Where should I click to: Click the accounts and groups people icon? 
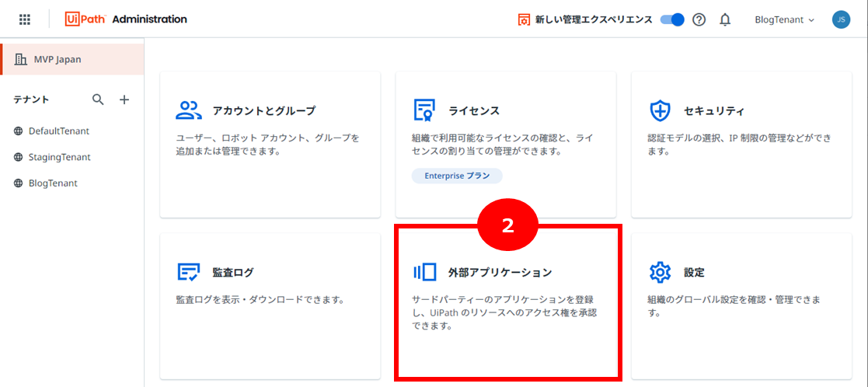190,110
